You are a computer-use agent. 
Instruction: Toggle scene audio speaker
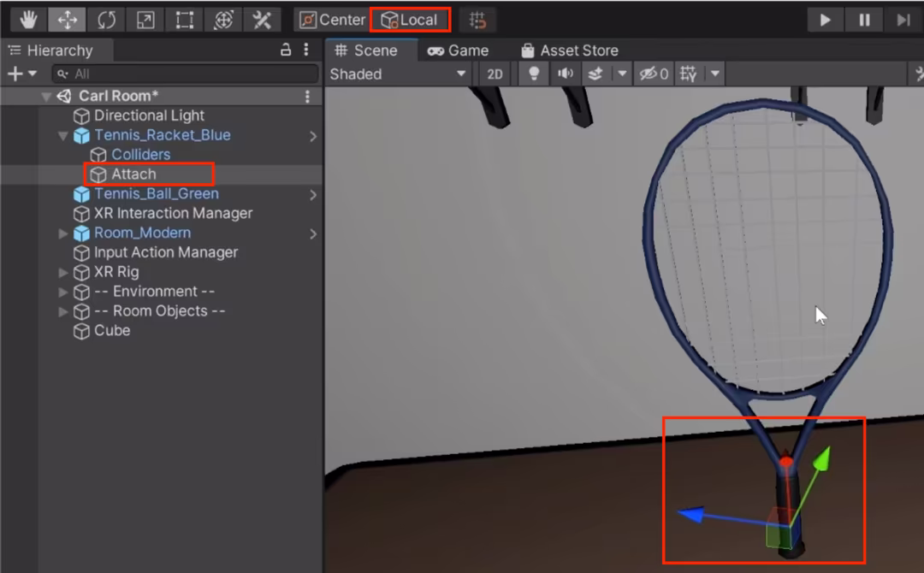[566, 74]
